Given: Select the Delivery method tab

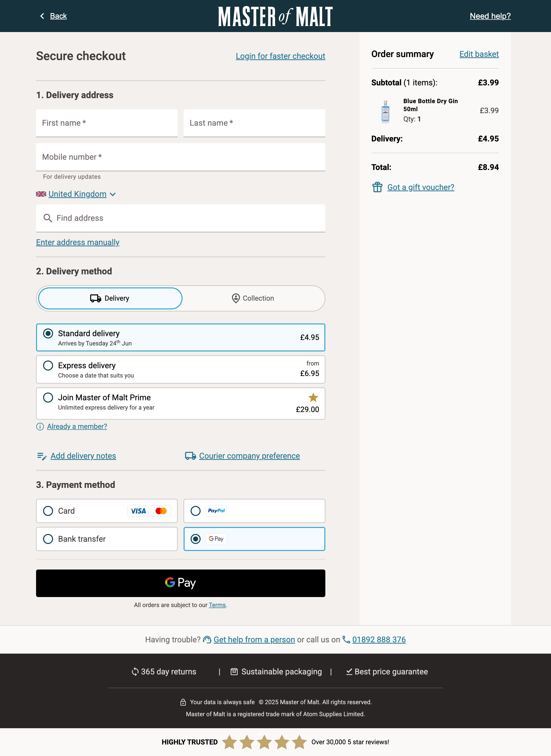Looking at the screenshot, I should (110, 298).
